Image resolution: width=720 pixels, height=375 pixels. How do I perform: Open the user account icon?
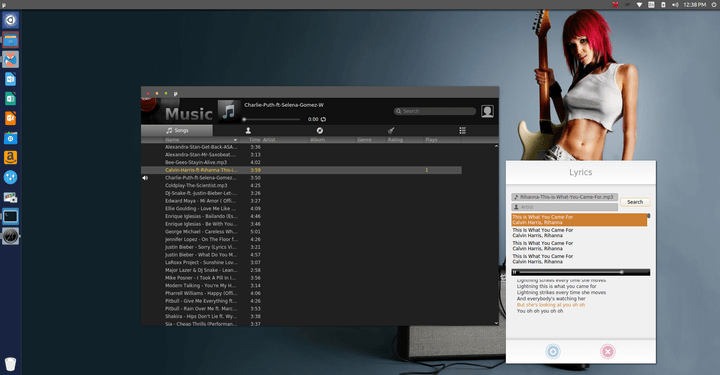[487, 111]
